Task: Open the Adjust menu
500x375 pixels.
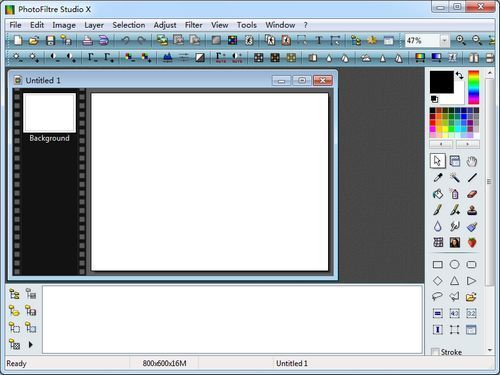Action: click(165, 25)
